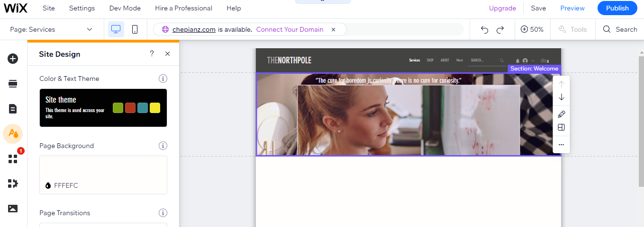Click the Preview button
Image resolution: width=644 pixels, height=227 pixels.
click(572, 8)
